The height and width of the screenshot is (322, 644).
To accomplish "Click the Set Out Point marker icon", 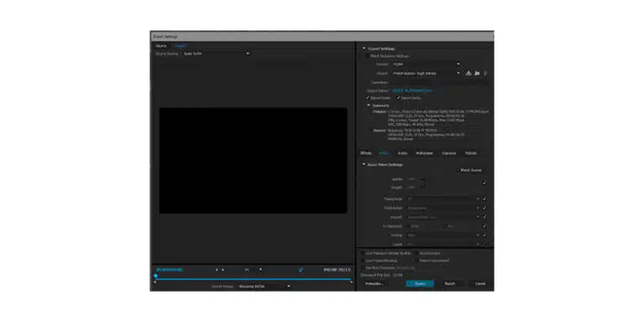I will [223, 270].
